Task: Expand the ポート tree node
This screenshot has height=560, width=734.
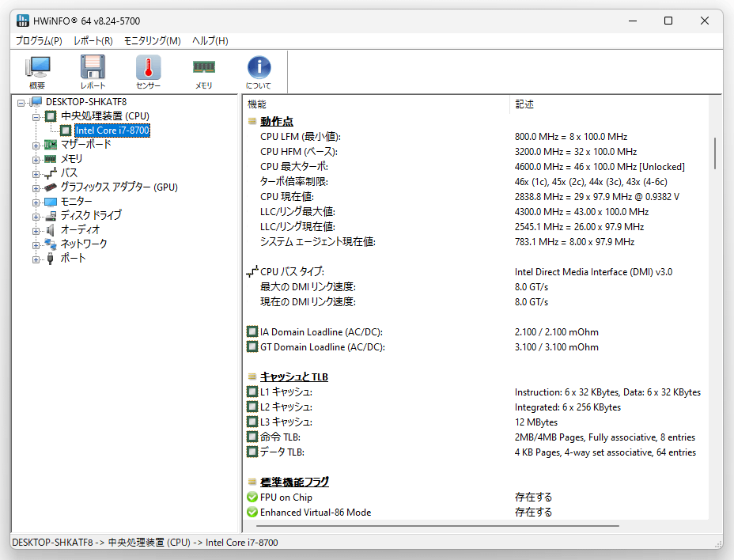Action: (x=36, y=259)
